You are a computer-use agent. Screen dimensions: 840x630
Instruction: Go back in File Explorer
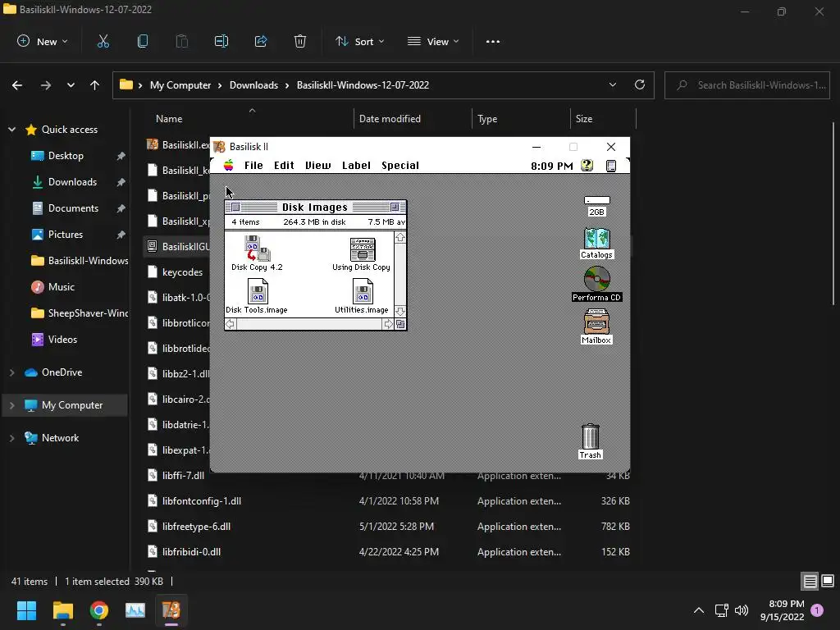coord(17,85)
